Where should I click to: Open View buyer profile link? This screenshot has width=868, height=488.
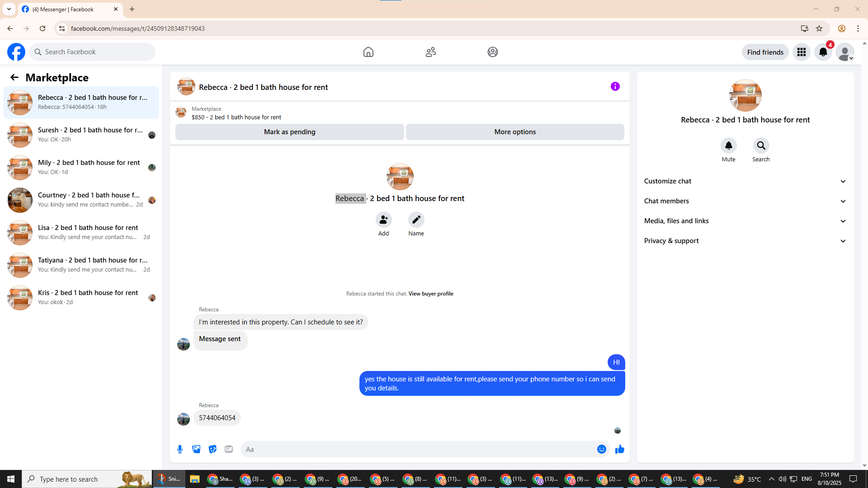(430, 294)
